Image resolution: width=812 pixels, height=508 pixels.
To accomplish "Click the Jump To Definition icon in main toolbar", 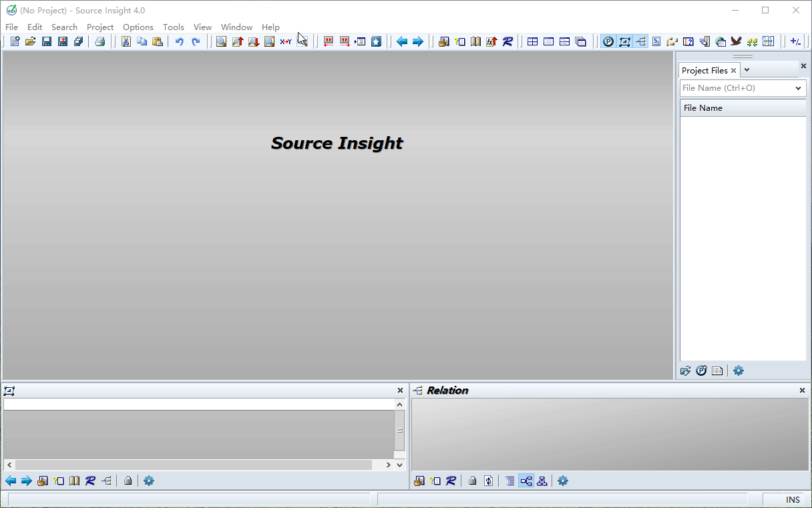I will (x=443, y=41).
